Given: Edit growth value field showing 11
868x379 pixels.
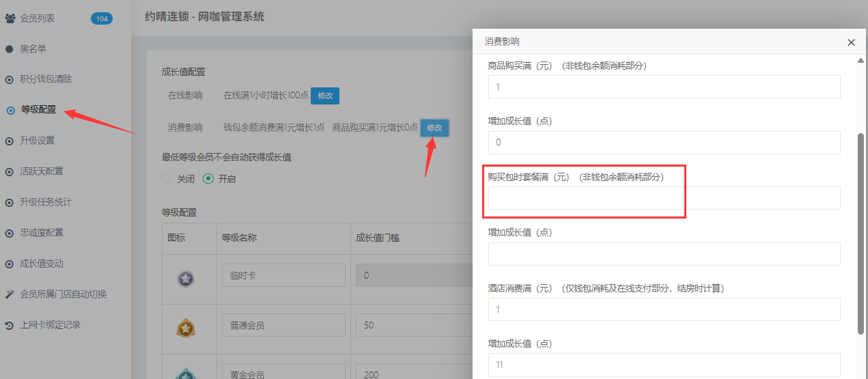Looking at the screenshot, I should pyautogui.click(x=664, y=365).
